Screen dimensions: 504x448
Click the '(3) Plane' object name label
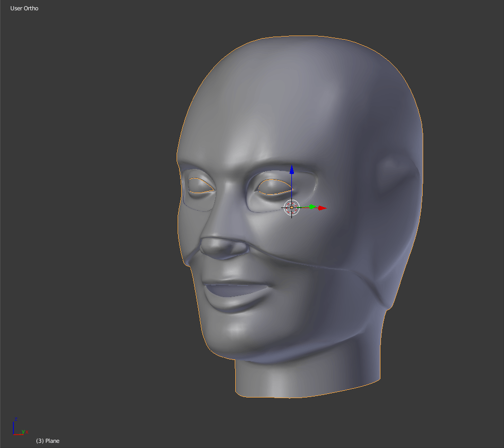[47, 441]
